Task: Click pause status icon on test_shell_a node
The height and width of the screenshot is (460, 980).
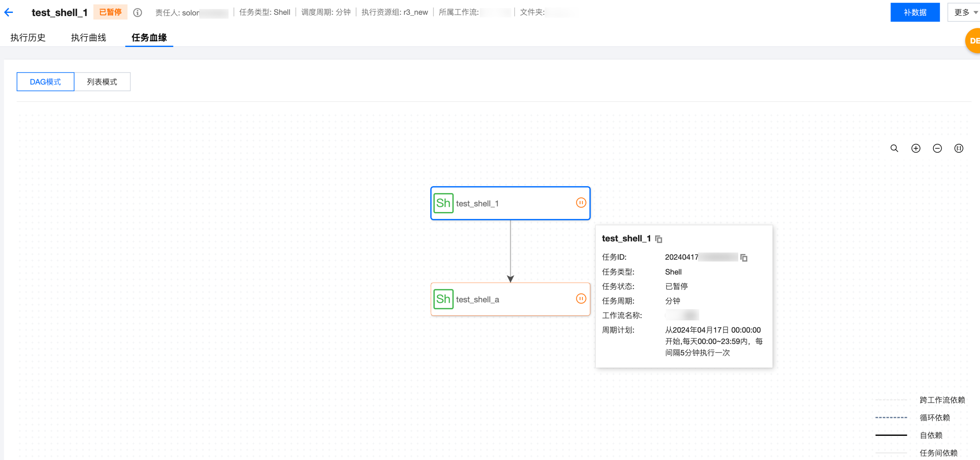Action: (580, 299)
